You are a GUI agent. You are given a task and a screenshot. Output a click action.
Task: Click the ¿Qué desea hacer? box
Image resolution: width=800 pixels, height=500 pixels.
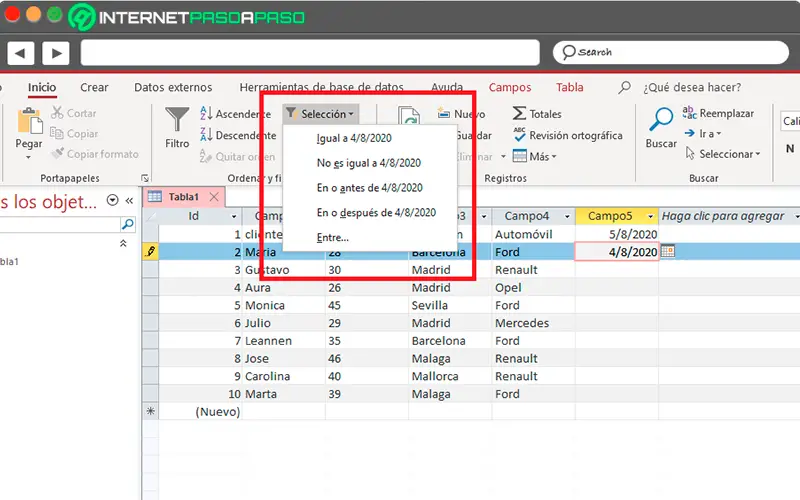[x=692, y=87]
